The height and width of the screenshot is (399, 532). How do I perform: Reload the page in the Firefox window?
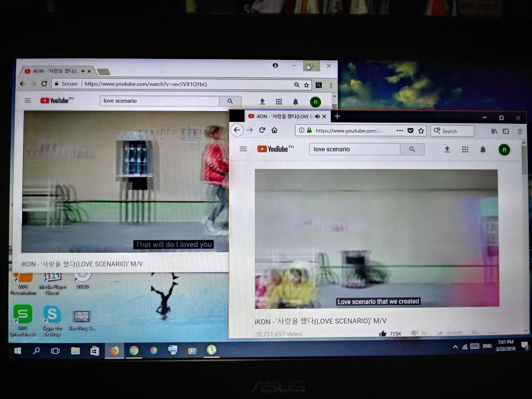pyautogui.click(x=262, y=130)
